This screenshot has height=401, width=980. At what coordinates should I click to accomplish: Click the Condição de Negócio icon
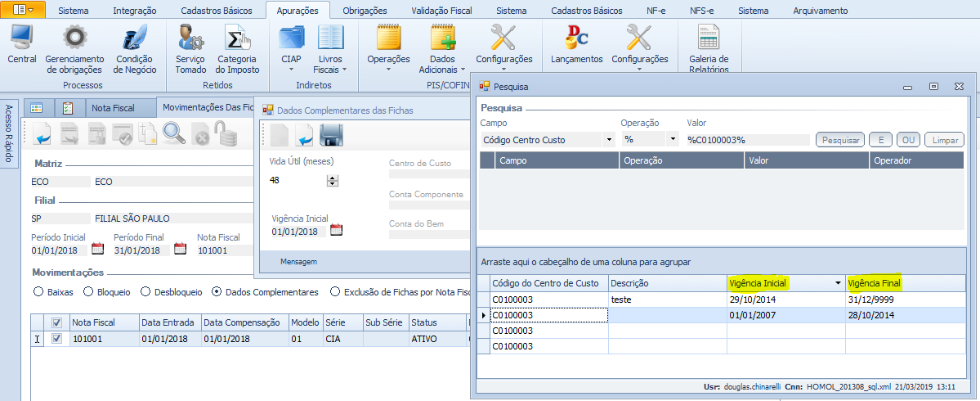click(x=135, y=38)
